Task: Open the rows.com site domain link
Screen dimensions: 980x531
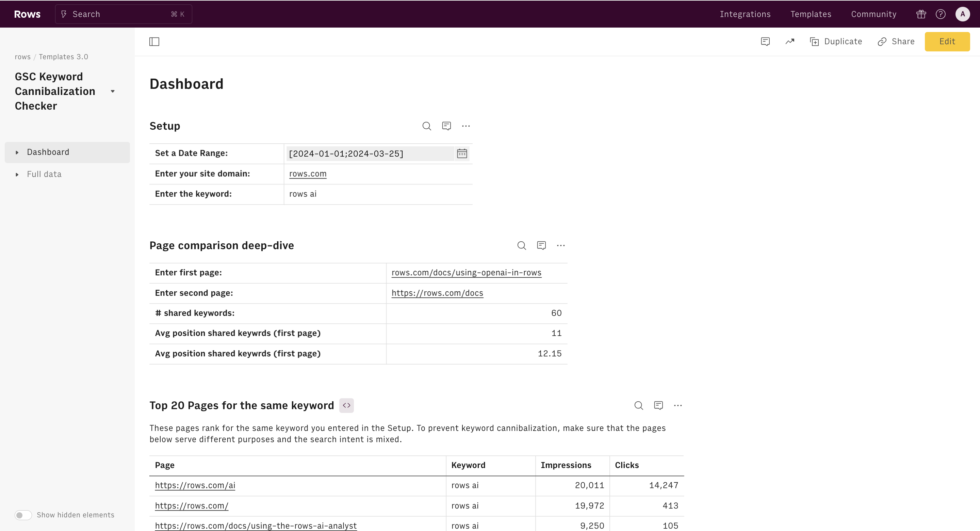Action: (x=308, y=174)
